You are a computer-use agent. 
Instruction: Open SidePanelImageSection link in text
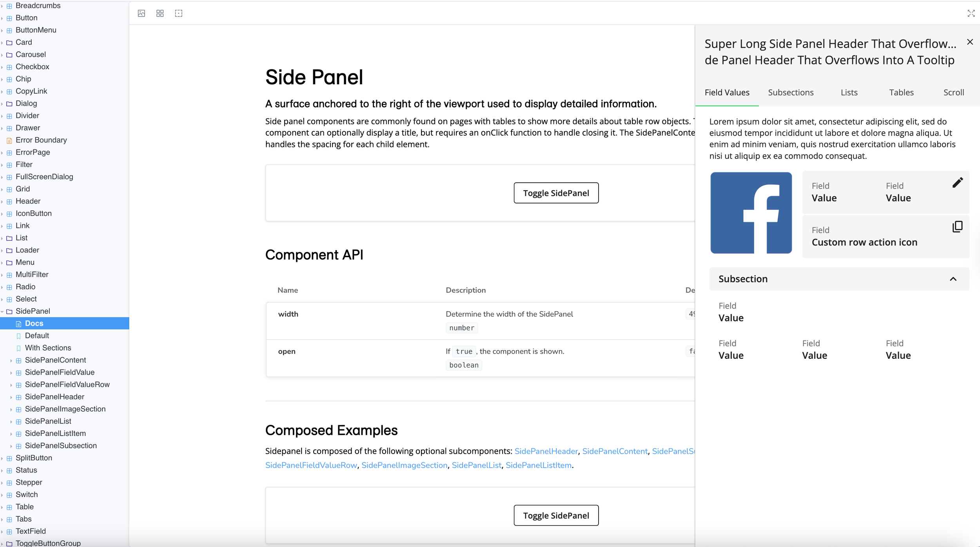pos(404,465)
